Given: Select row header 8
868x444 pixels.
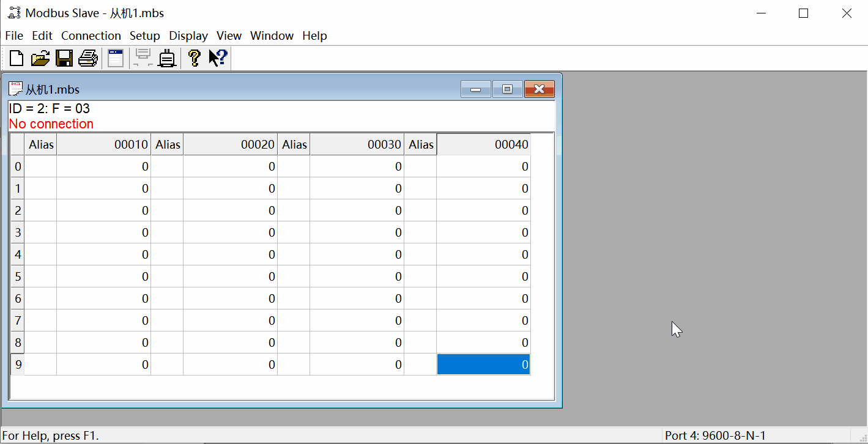Looking at the screenshot, I should (18, 342).
